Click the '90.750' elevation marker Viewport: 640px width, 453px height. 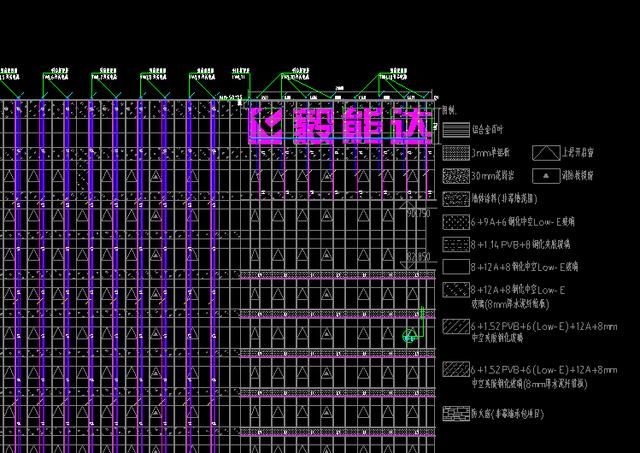tap(416, 210)
